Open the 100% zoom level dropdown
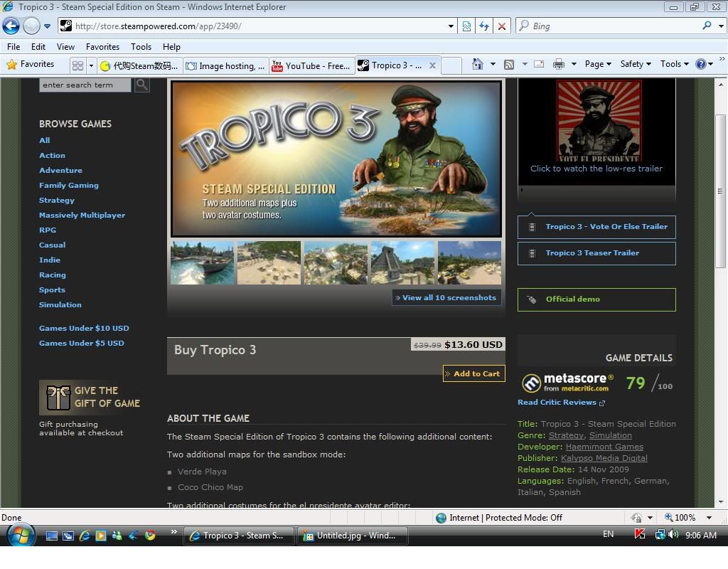Screen dimensions: 728x569 pos(709,518)
